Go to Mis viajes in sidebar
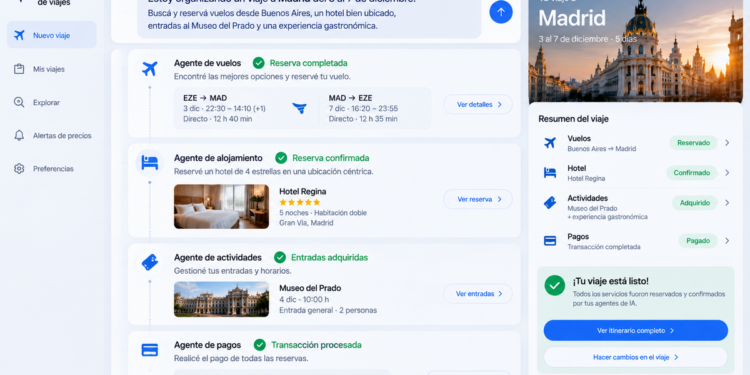 pos(48,69)
